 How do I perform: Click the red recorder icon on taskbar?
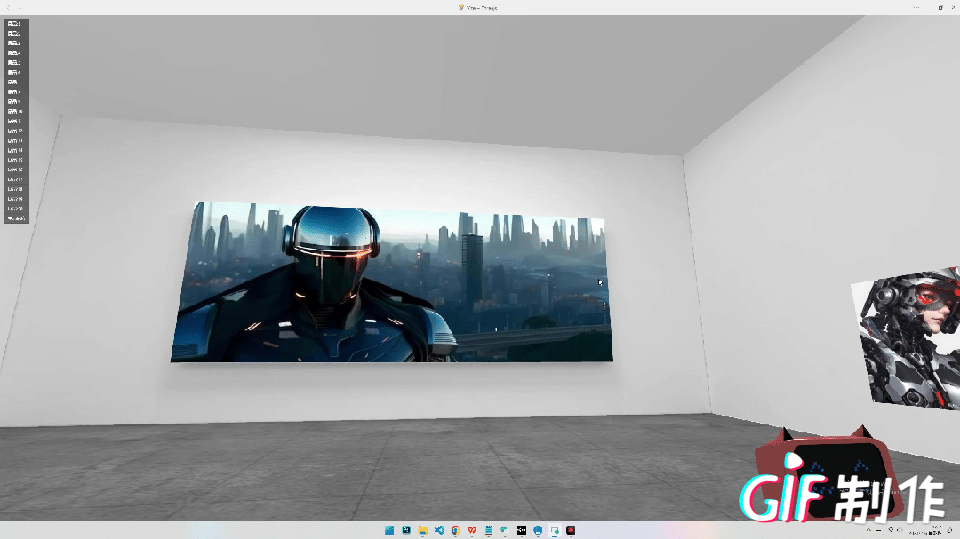[571, 530]
